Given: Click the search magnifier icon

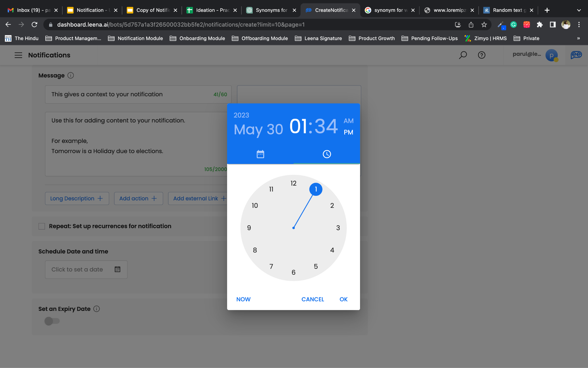Looking at the screenshot, I should coord(463,55).
